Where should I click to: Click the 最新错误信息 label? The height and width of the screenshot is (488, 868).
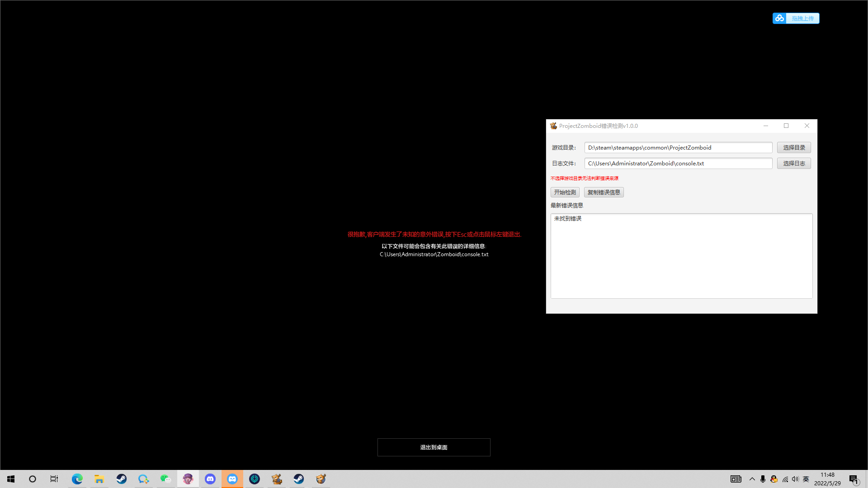coord(567,206)
